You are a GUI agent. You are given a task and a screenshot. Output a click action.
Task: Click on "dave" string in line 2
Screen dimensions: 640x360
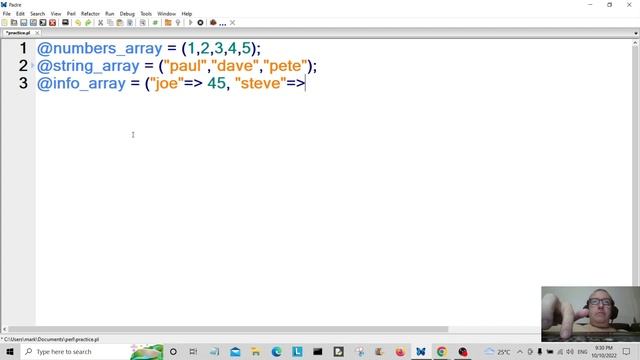[235, 66]
